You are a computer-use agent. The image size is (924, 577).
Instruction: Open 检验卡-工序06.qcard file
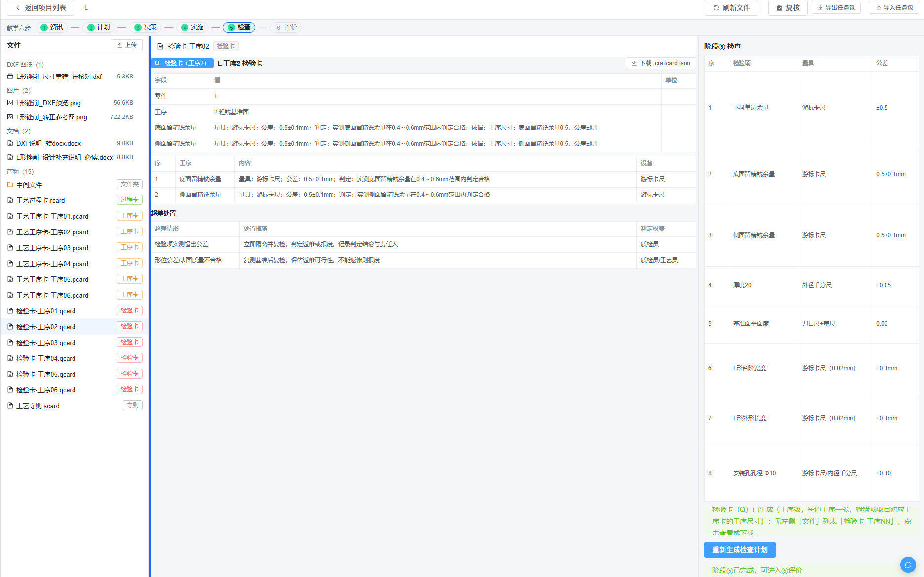point(74,390)
